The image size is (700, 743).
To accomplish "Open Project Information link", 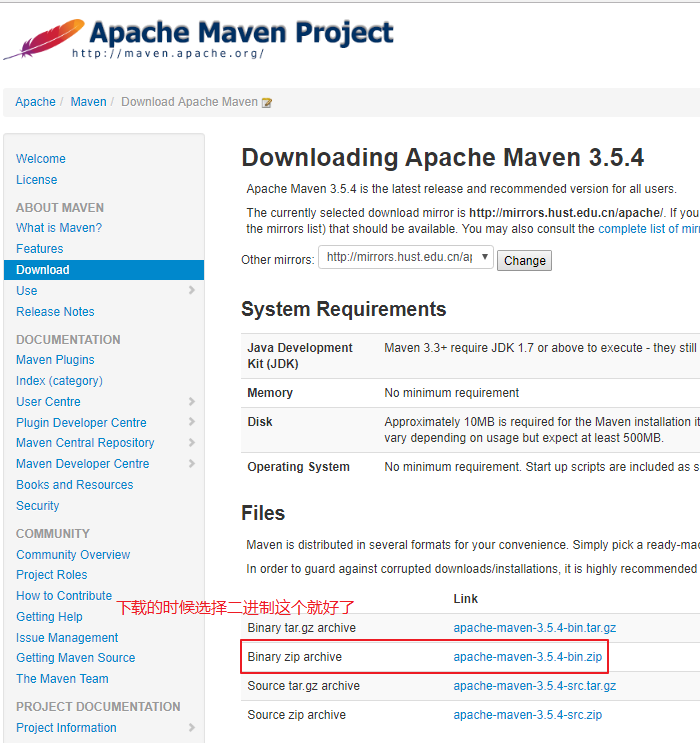I will tap(66, 728).
